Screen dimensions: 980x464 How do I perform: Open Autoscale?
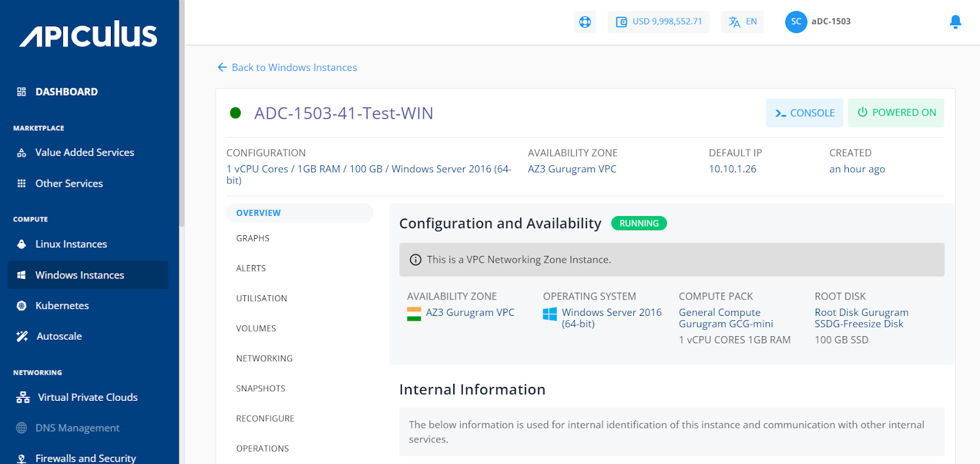(59, 336)
